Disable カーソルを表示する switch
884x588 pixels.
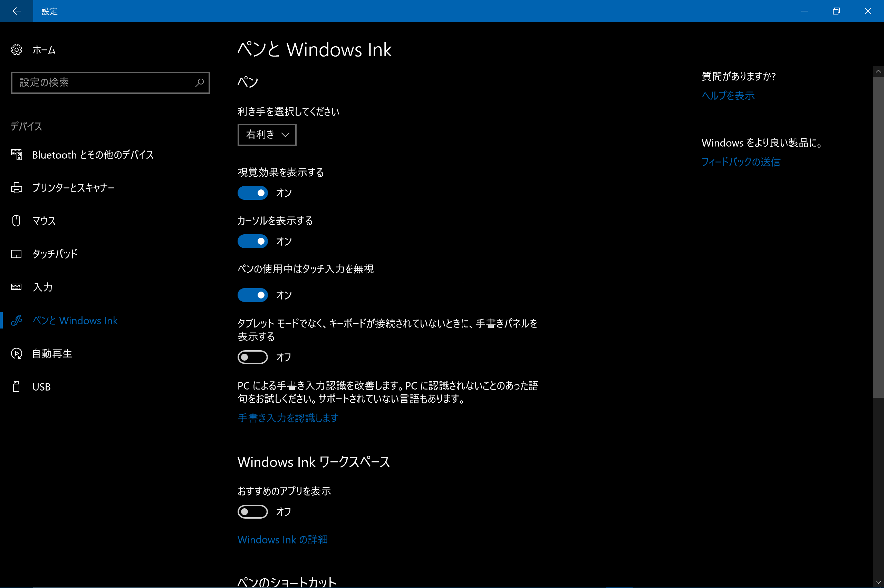pos(252,241)
